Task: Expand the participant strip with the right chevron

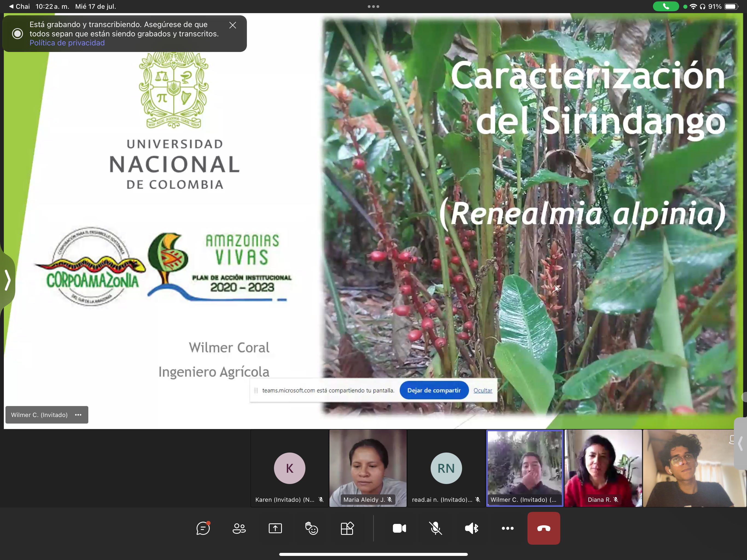Action: click(x=740, y=444)
